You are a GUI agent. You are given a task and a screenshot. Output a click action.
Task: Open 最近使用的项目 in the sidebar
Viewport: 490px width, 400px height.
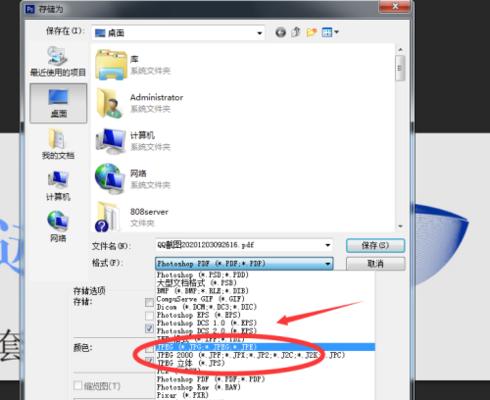tap(58, 62)
